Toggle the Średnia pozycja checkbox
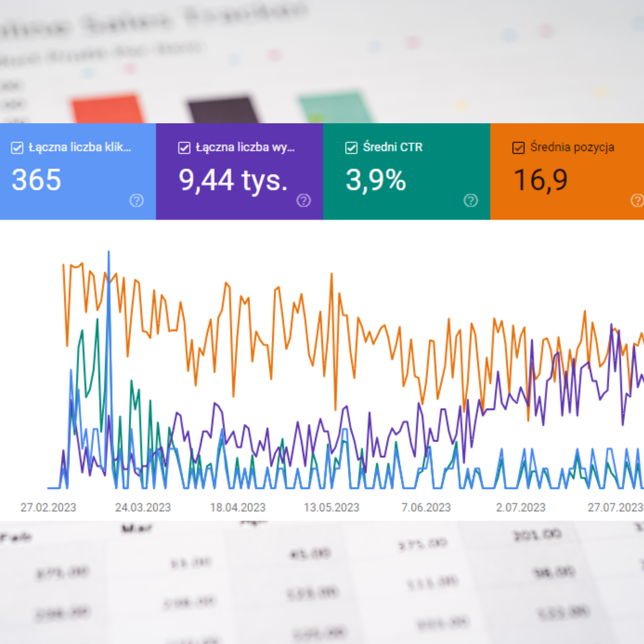Viewport: 644px width, 644px height. (x=518, y=147)
